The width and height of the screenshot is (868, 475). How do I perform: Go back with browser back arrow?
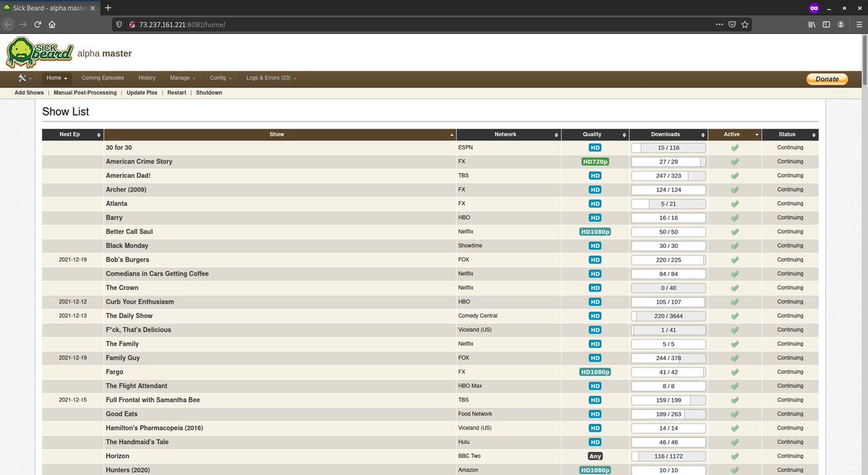9,24
